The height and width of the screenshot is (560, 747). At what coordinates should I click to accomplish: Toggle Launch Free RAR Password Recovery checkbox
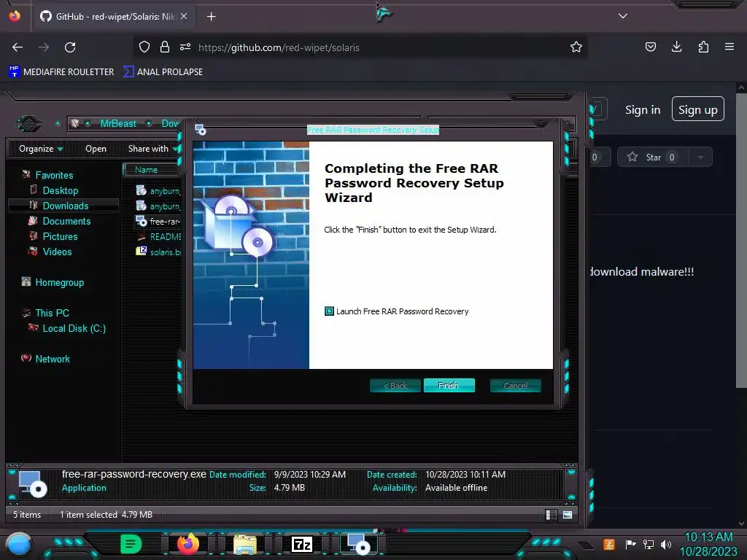[x=329, y=311]
